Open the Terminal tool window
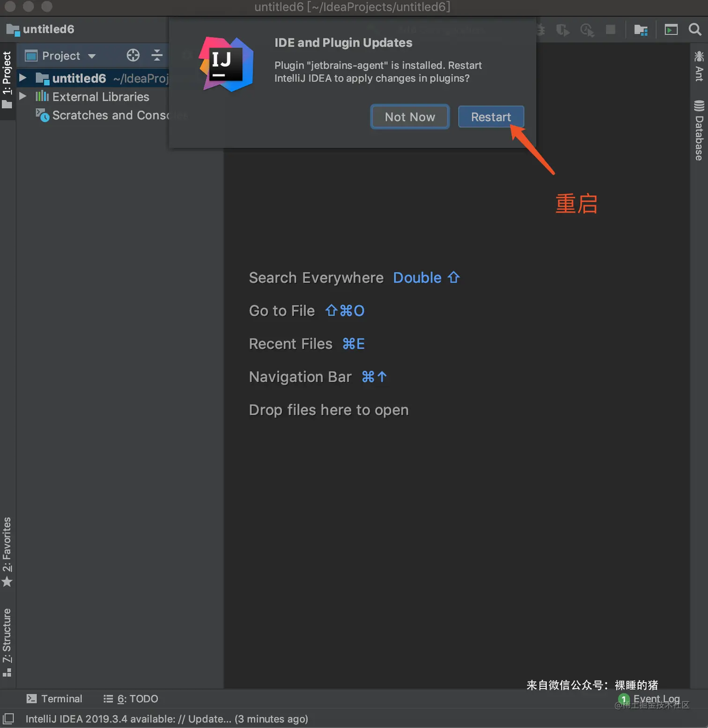The height and width of the screenshot is (728, 708). pyautogui.click(x=54, y=699)
